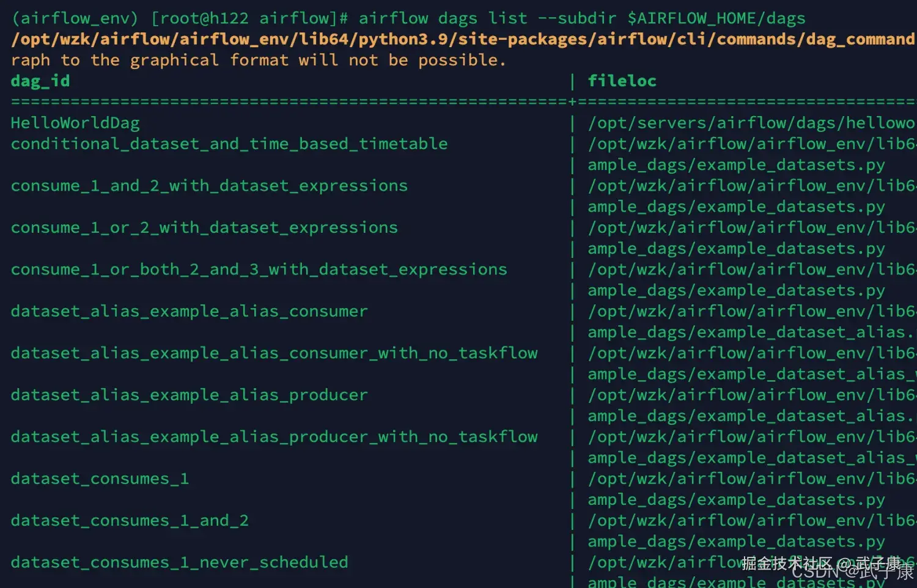This screenshot has height=588, width=917.
Task: Select the dataset_consumes_1_and_2 DAG name
Action: [x=130, y=521]
